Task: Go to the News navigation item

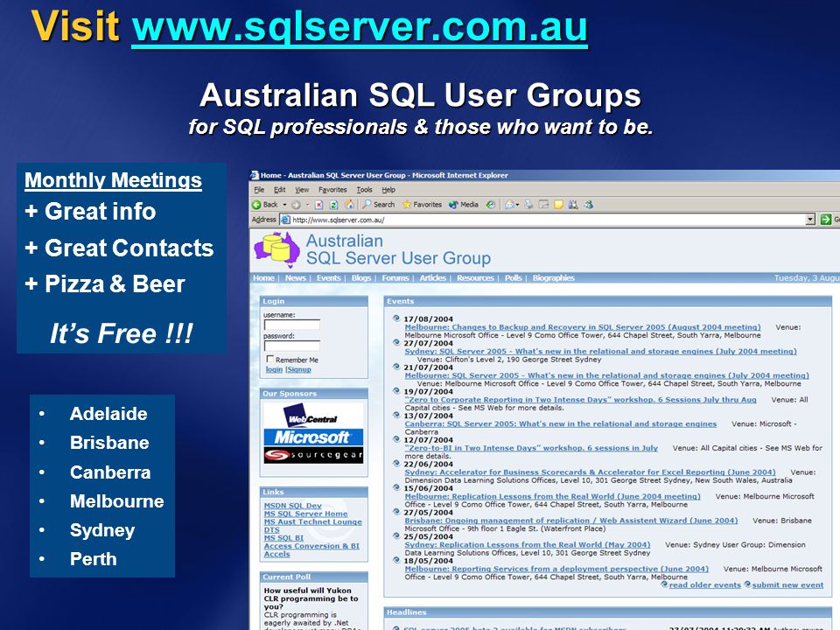Action: (295, 277)
